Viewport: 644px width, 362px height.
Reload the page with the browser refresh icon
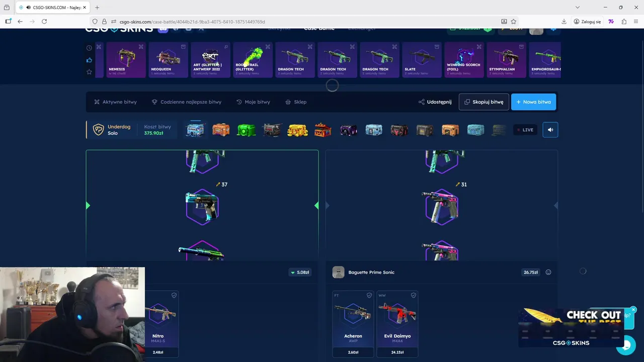tap(44, 22)
